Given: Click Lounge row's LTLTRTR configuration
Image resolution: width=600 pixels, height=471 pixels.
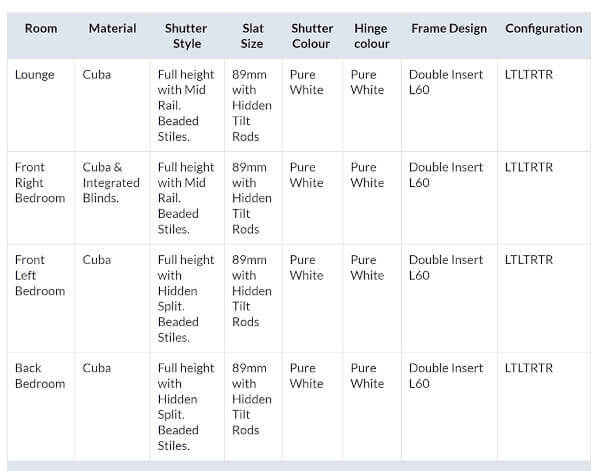Looking at the screenshot, I should coord(529,75).
